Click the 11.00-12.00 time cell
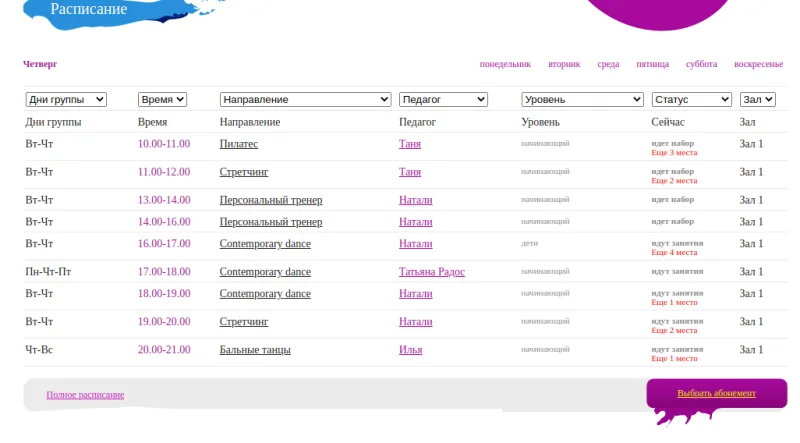 [164, 172]
